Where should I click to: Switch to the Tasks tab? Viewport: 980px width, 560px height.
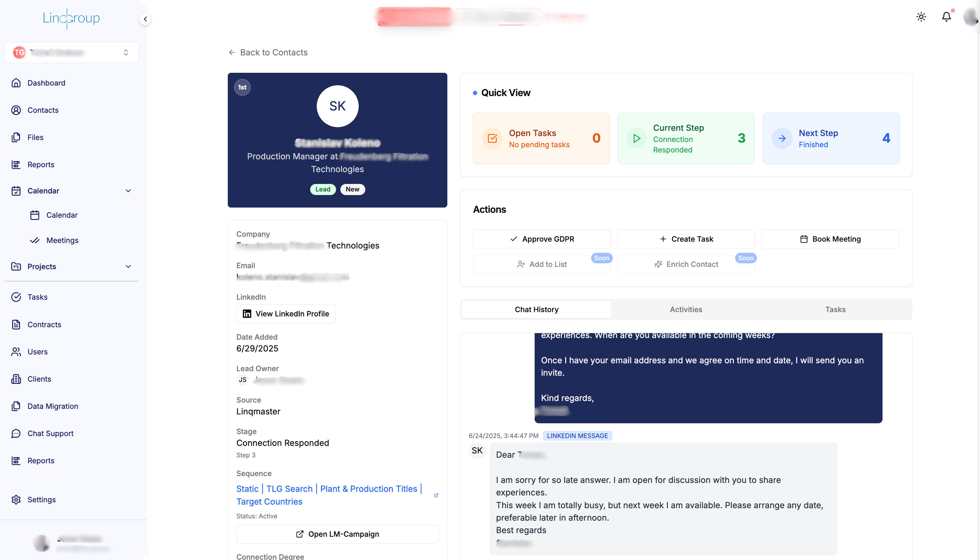pos(835,309)
